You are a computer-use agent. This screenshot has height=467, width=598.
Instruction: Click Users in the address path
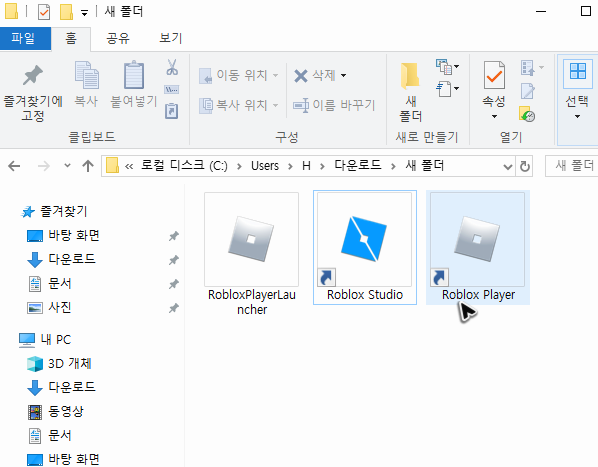pyautogui.click(x=265, y=166)
